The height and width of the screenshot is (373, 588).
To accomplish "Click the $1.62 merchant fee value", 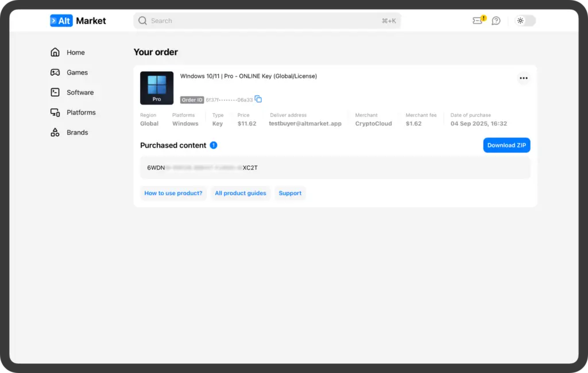I will (x=413, y=123).
